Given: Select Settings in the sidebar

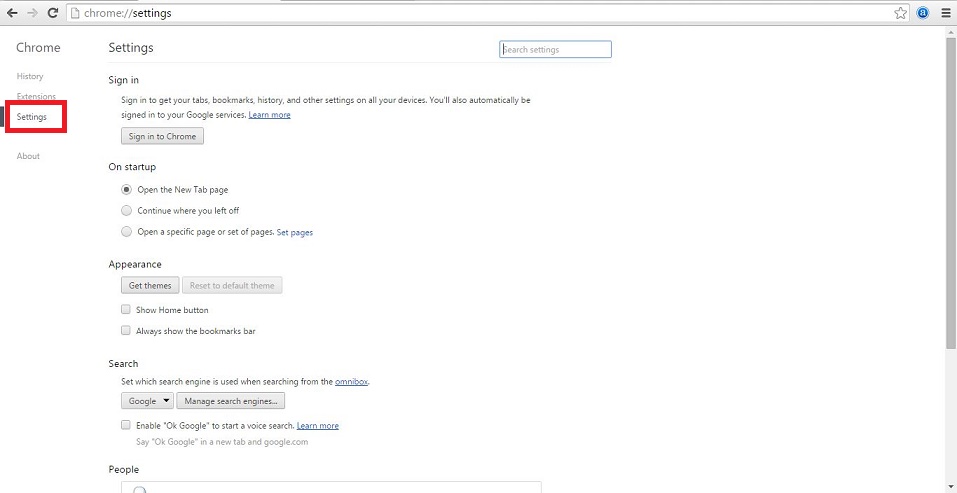Looking at the screenshot, I should point(32,117).
